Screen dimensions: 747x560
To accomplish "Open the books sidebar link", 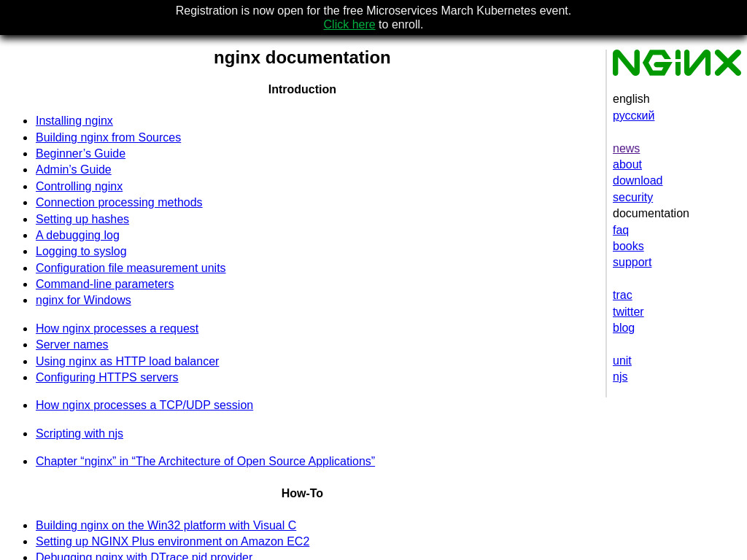I will point(628,246).
